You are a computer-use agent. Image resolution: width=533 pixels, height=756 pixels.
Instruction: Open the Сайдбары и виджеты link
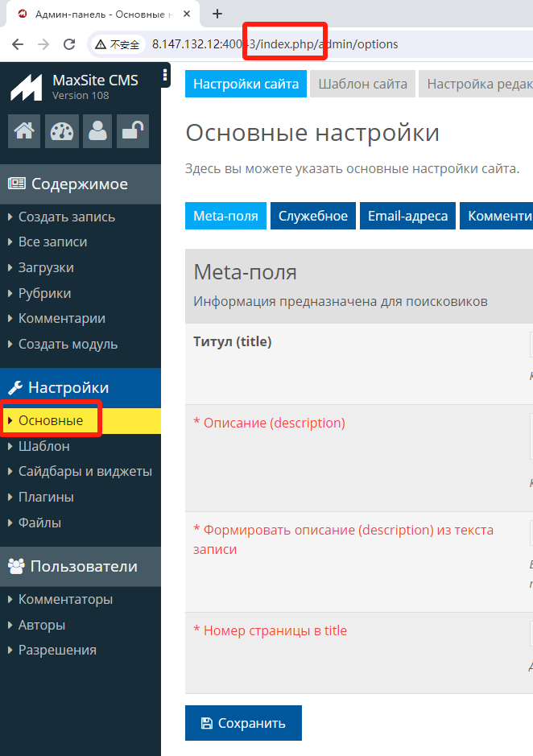click(x=85, y=472)
